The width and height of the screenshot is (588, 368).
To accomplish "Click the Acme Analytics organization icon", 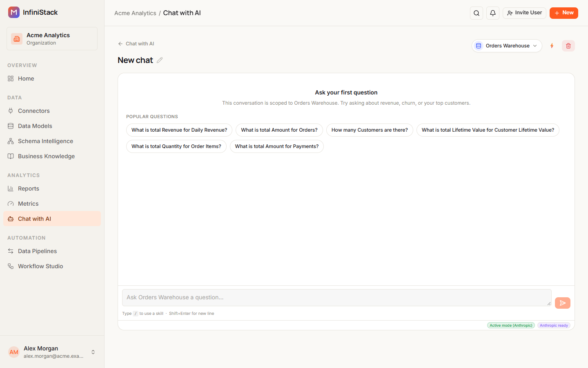I will point(17,39).
